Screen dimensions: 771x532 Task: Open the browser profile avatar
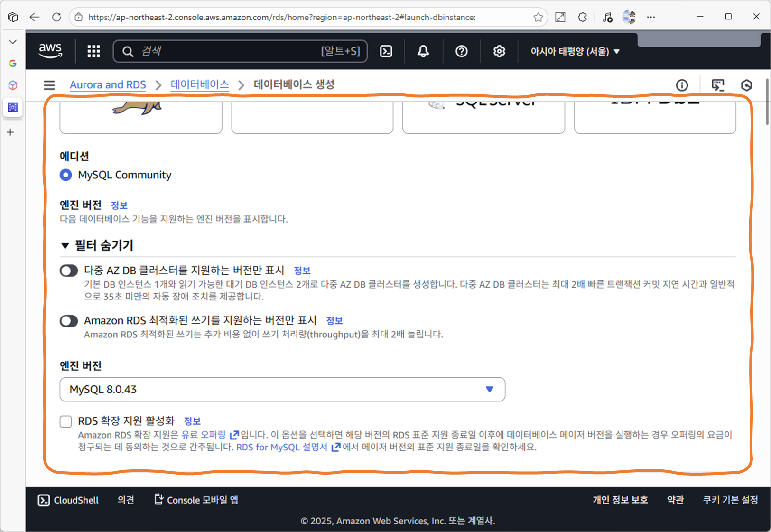(629, 17)
